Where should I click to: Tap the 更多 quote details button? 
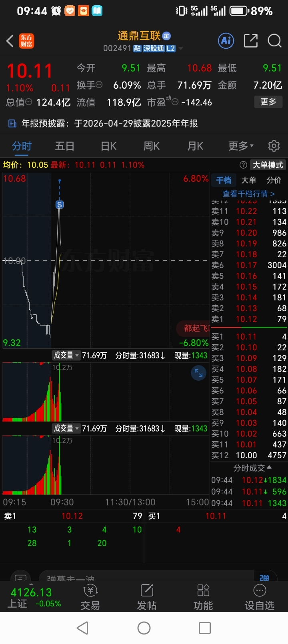click(268, 101)
